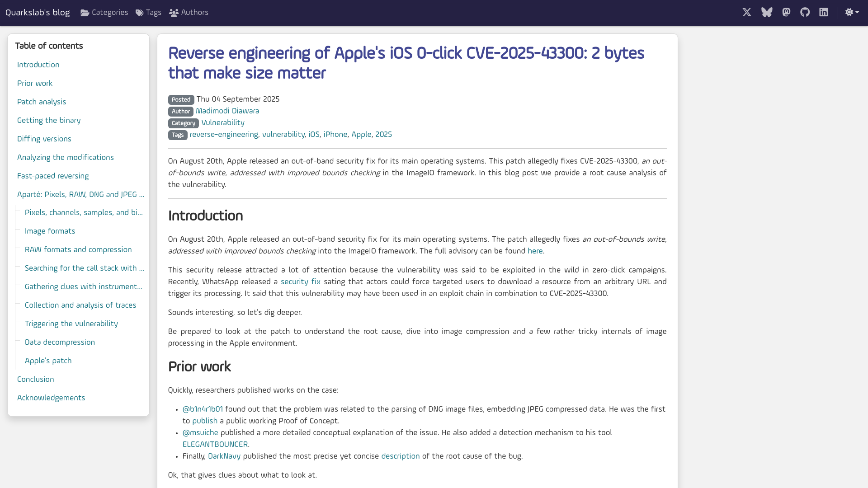Image resolution: width=868 pixels, height=488 pixels.
Task: Open the X (Twitter) profile icon
Action: [747, 13]
